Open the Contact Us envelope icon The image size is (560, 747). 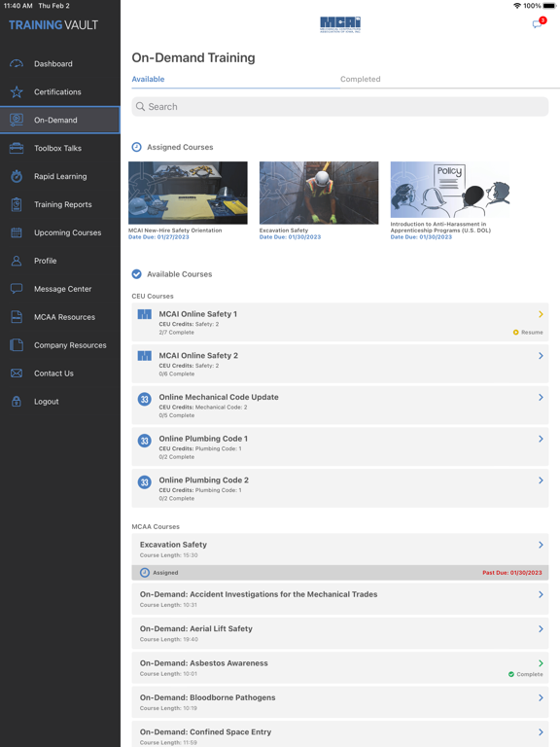(x=17, y=373)
